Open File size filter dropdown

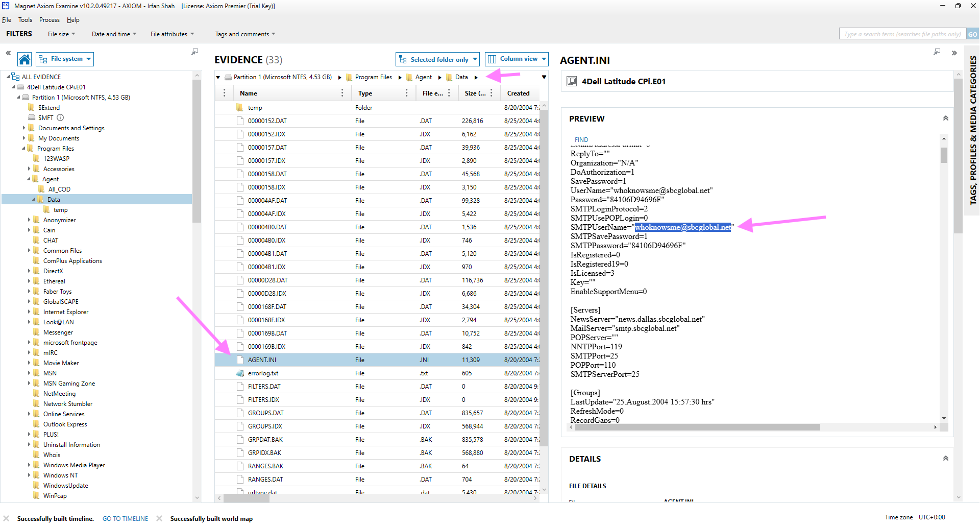pos(61,34)
